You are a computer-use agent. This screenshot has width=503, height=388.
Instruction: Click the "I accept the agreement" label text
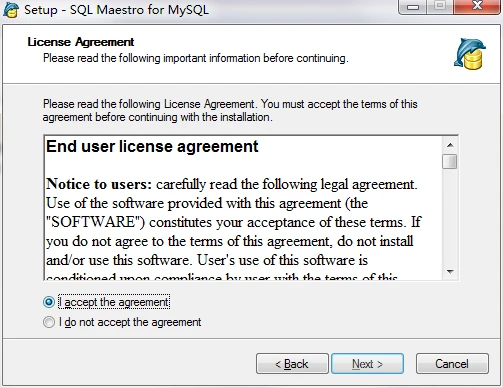114,302
